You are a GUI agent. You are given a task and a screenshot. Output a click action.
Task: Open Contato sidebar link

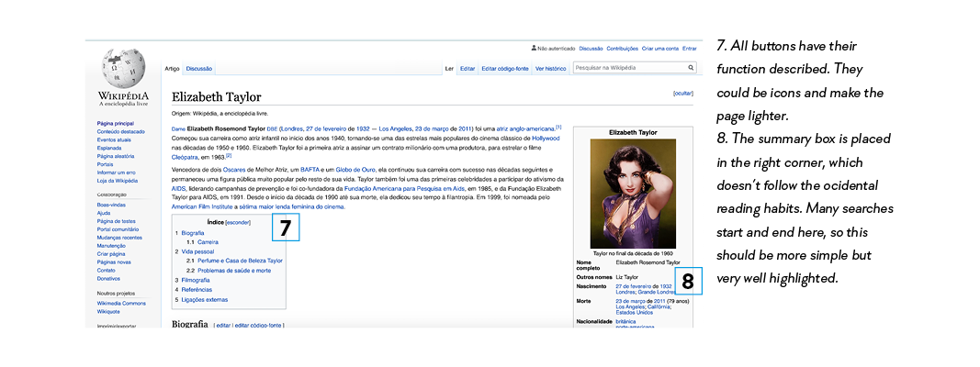(x=107, y=271)
